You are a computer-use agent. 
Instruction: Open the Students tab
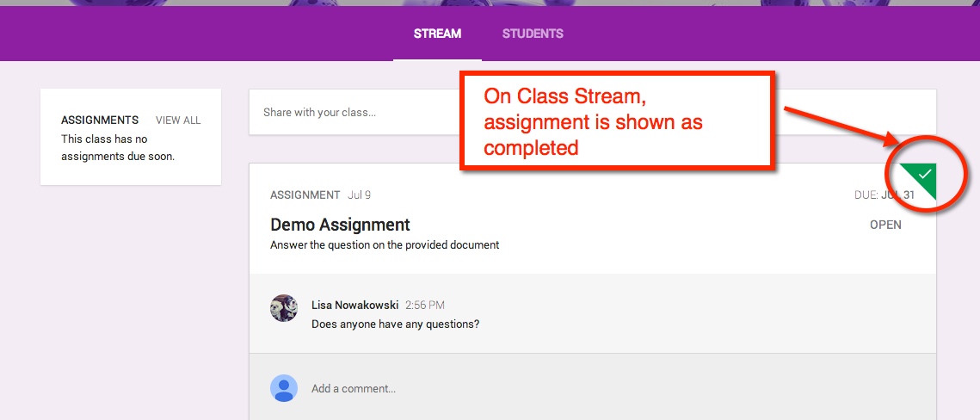click(x=533, y=34)
